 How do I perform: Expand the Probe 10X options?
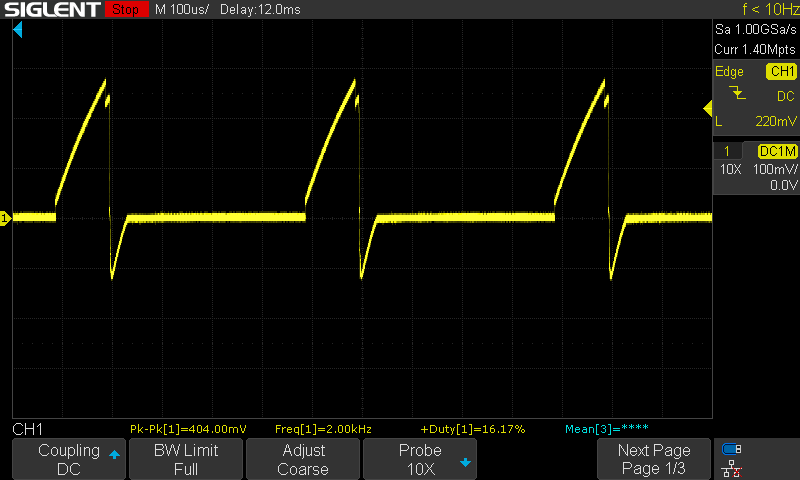421,459
